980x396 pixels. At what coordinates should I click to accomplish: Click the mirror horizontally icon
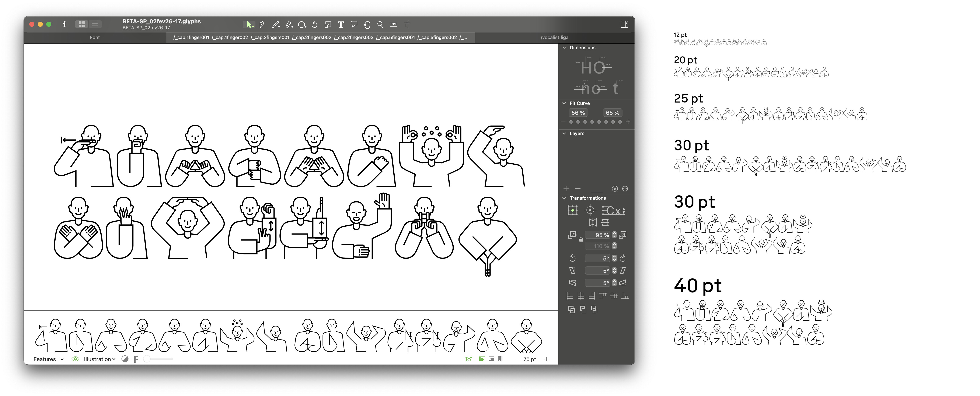592,222
